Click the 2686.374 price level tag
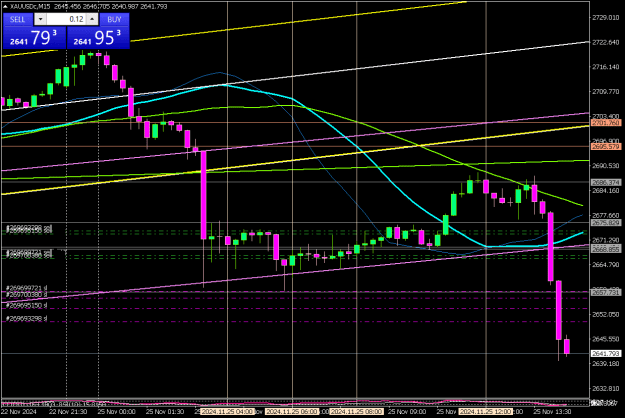 [x=605, y=182]
